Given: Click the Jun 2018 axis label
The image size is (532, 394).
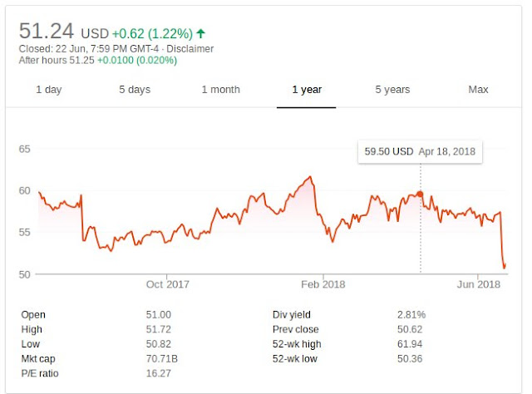Looking at the screenshot, I should pos(478,284).
